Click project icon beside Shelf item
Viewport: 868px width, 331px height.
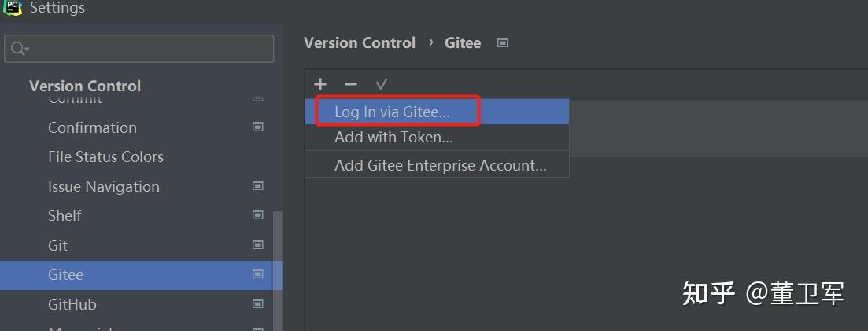click(257, 215)
